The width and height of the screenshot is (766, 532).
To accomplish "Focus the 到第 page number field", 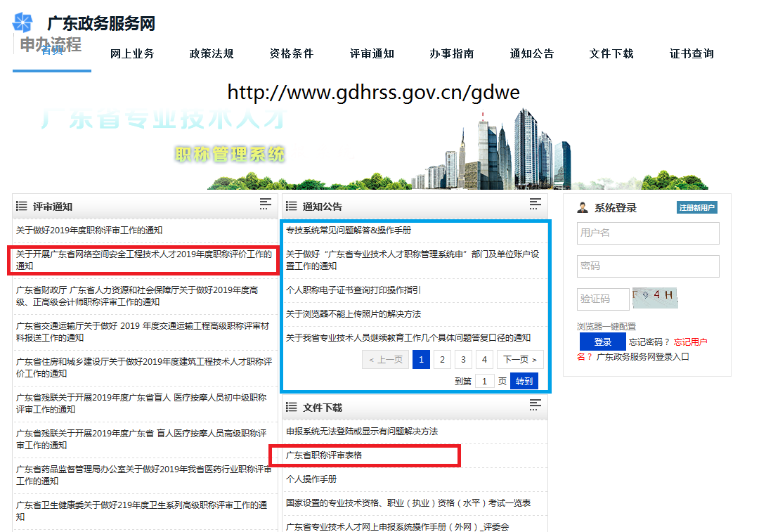I will (x=485, y=381).
